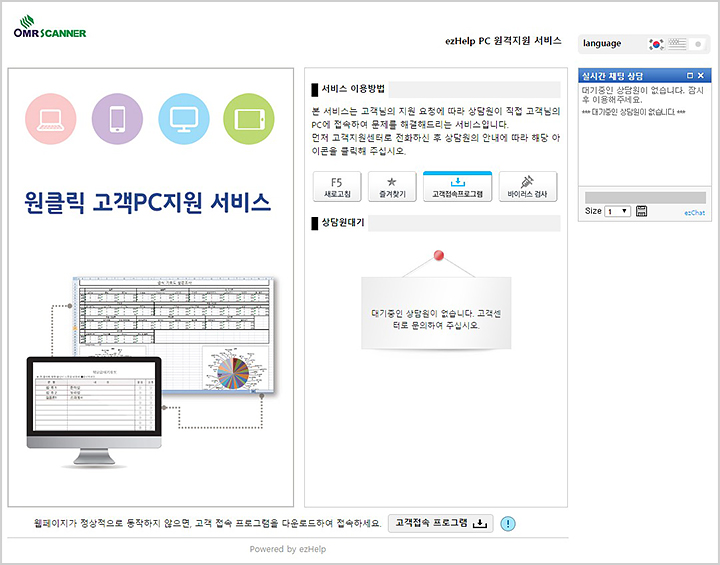Viewport: 720px width, 565px height.
Task: Close the 실시간 채팅 상담 chat panel
Action: click(701, 76)
